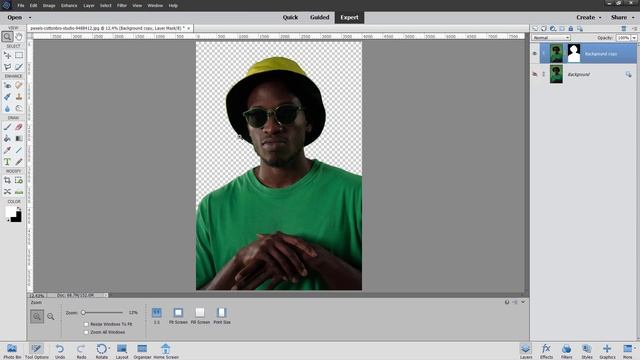Open the Organizer
This screenshot has height=360, width=640.
tap(142, 351)
